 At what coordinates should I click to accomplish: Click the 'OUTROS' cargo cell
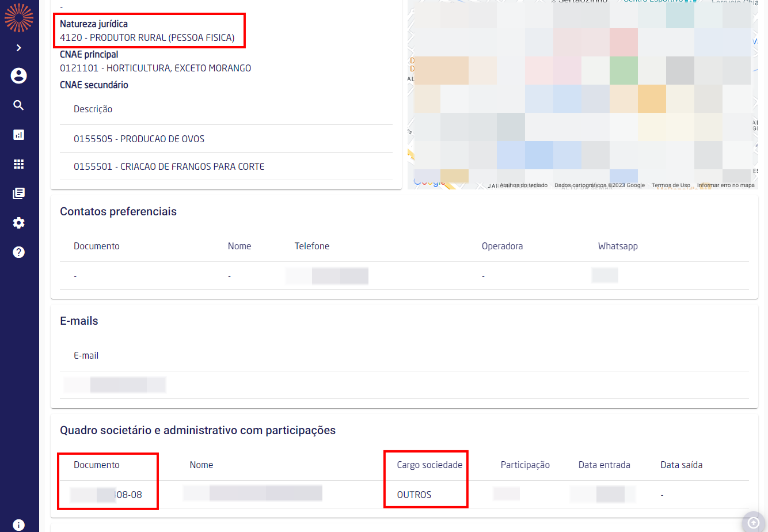(415, 495)
